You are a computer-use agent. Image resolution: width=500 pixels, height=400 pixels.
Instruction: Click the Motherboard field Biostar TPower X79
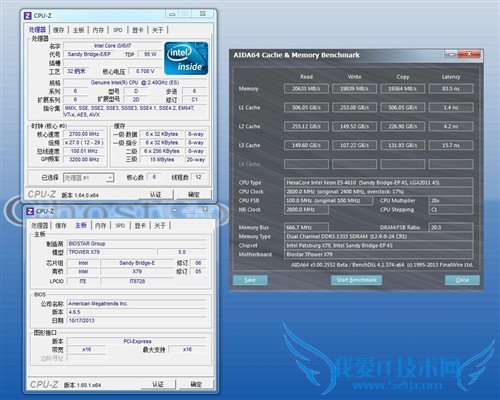tap(379, 254)
